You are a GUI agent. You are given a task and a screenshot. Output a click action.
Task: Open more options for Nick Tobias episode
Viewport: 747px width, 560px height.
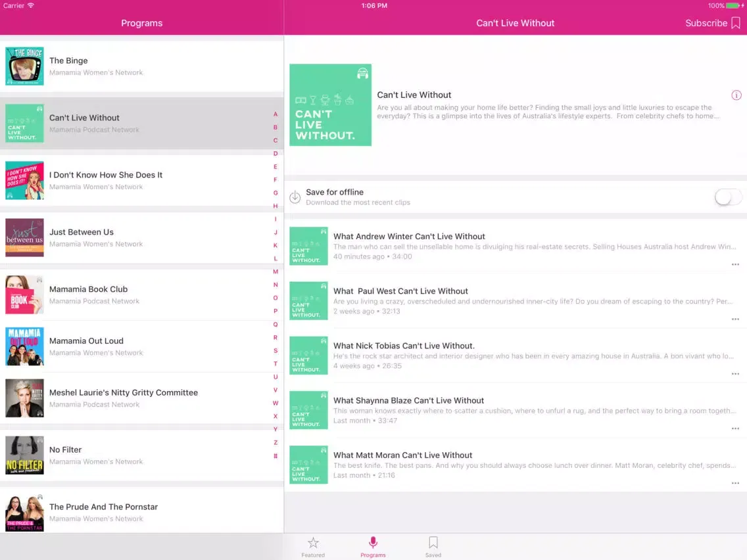pyautogui.click(x=735, y=374)
